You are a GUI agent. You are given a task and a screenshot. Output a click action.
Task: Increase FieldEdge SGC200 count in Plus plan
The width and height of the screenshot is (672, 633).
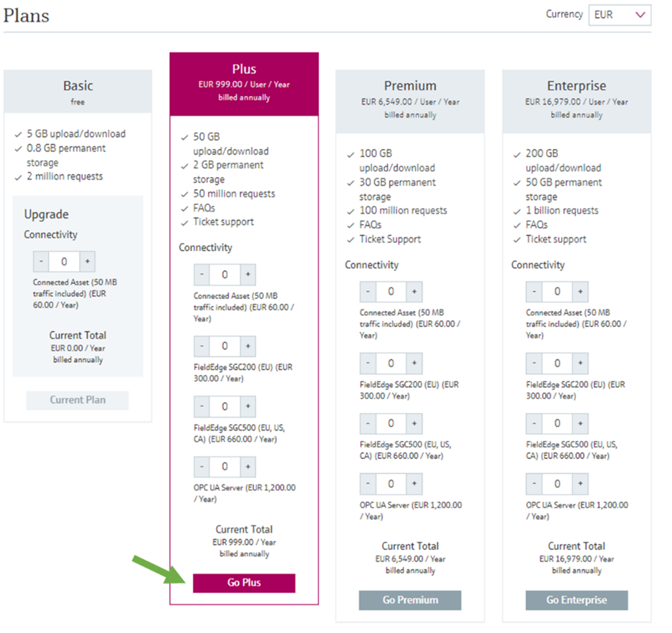(x=248, y=346)
